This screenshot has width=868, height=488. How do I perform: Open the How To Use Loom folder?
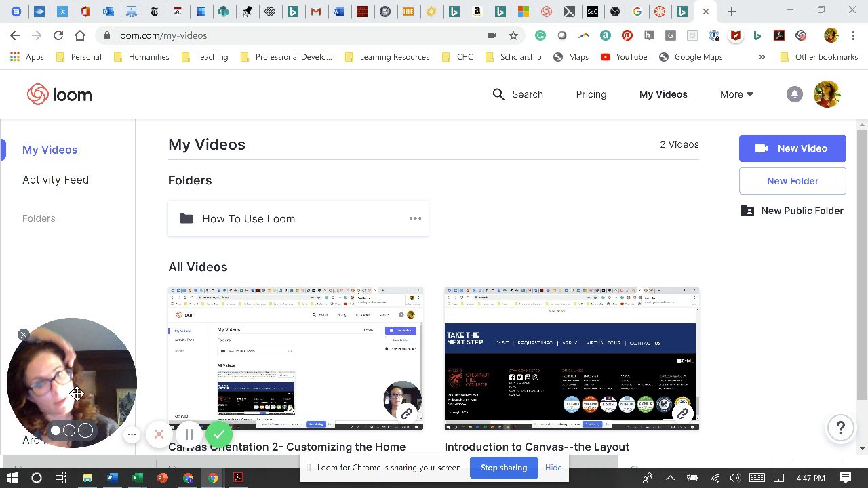[298, 218]
